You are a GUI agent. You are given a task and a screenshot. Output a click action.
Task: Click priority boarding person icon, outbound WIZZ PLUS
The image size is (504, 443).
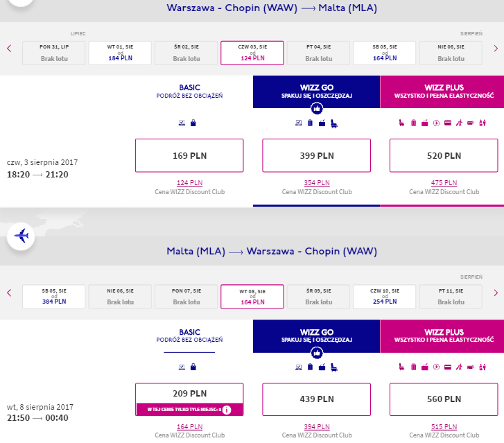[459, 123]
